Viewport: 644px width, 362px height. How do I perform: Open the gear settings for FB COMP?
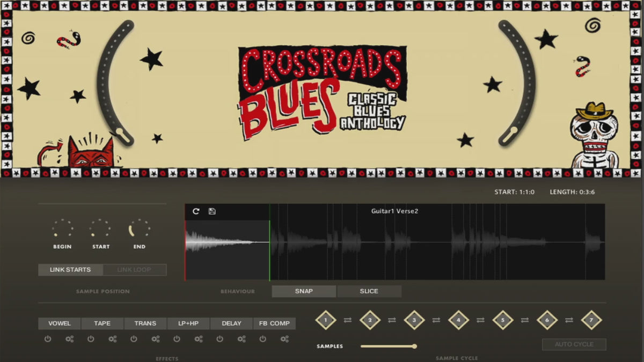click(x=284, y=339)
